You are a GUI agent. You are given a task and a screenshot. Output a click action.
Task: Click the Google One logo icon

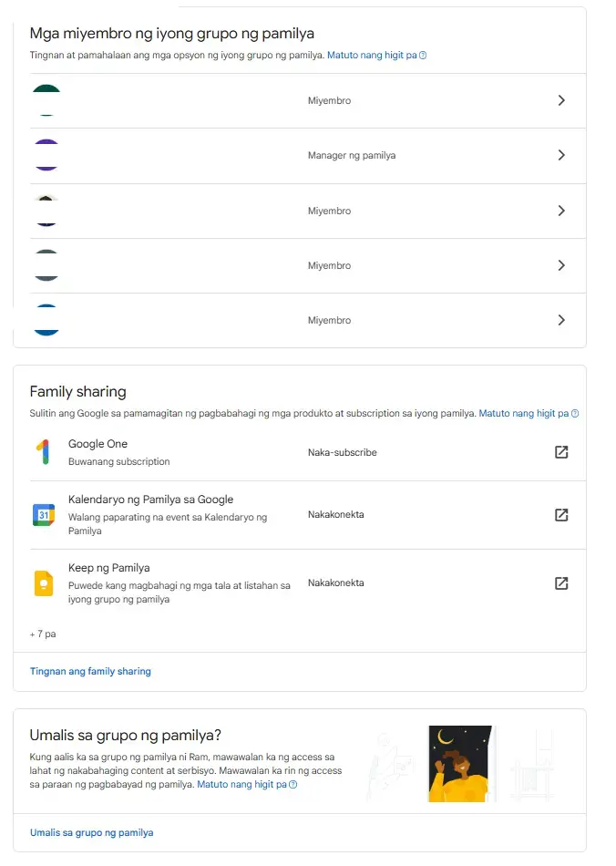[x=44, y=452]
